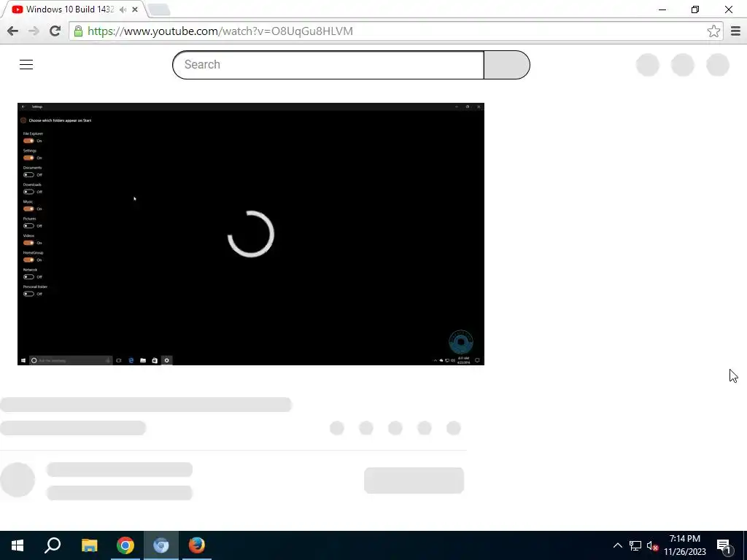Screen dimensions: 747x560
Task: Click the address bar with the YouTube URL
Action: coord(388,31)
